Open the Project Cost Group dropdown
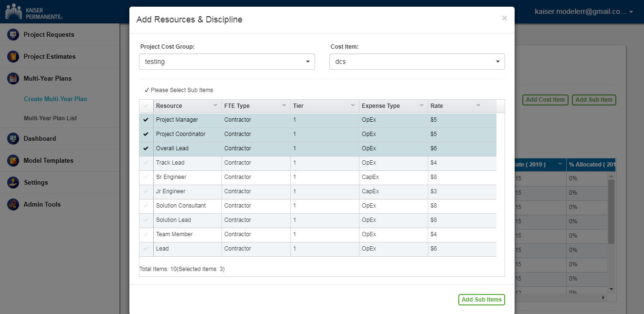 click(227, 62)
